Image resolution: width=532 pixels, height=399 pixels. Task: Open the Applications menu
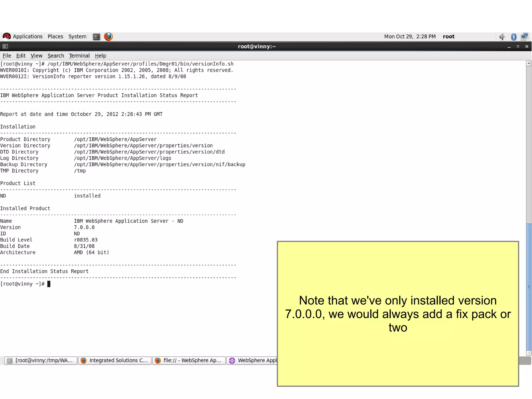28,36
